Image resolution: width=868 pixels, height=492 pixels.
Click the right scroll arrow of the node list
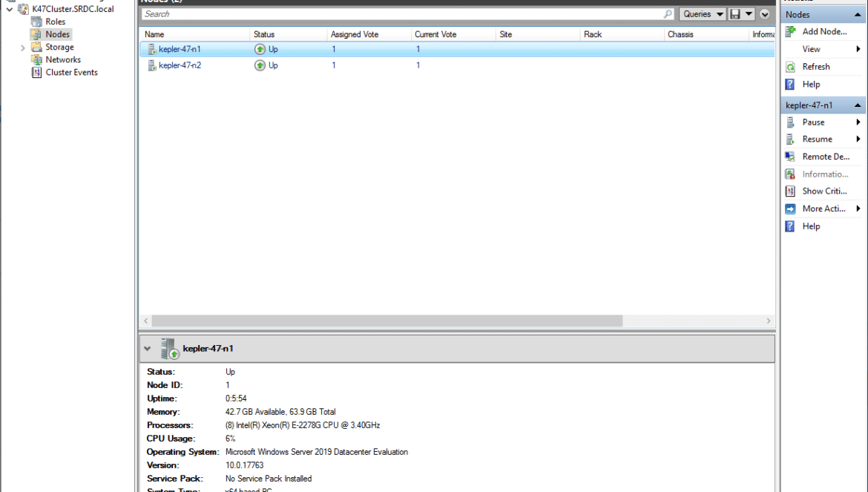tap(769, 321)
